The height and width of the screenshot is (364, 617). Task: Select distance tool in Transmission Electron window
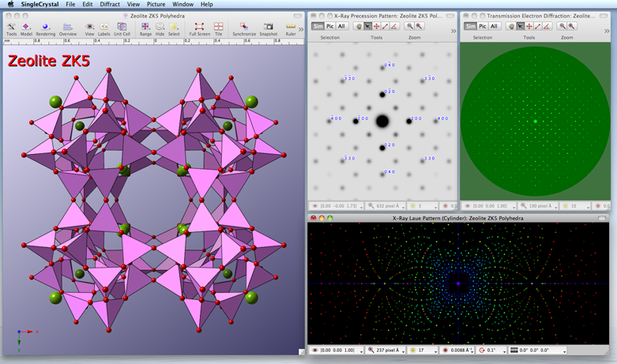(x=538, y=26)
